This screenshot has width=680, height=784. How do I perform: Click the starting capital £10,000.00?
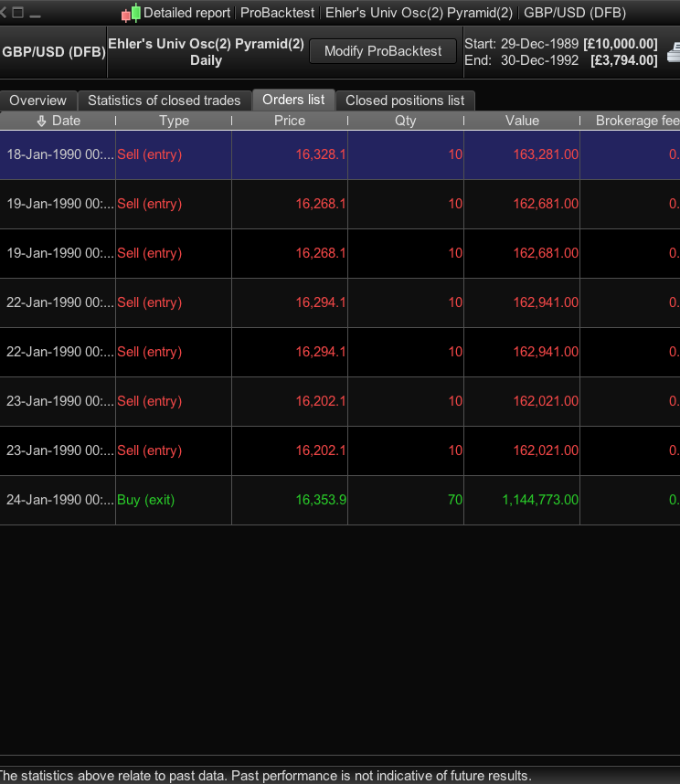[621, 44]
